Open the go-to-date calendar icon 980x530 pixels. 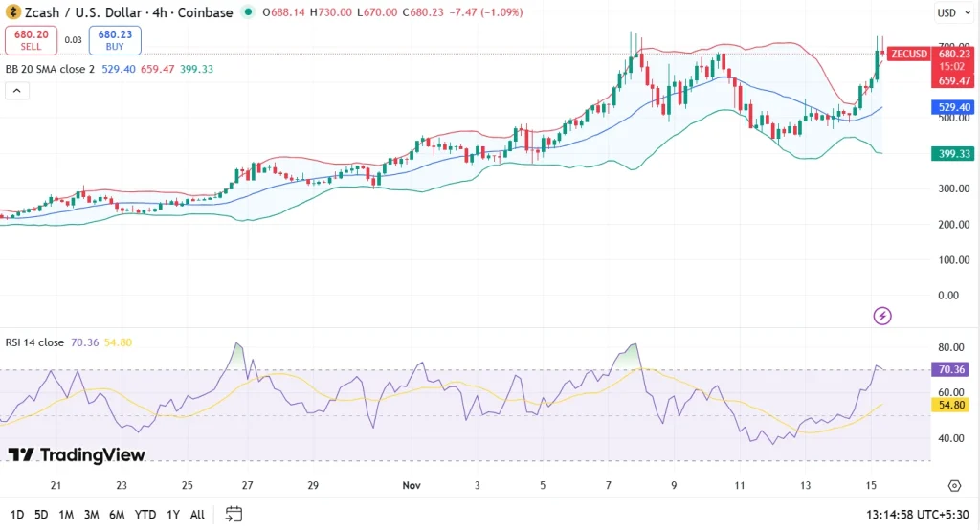234,514
